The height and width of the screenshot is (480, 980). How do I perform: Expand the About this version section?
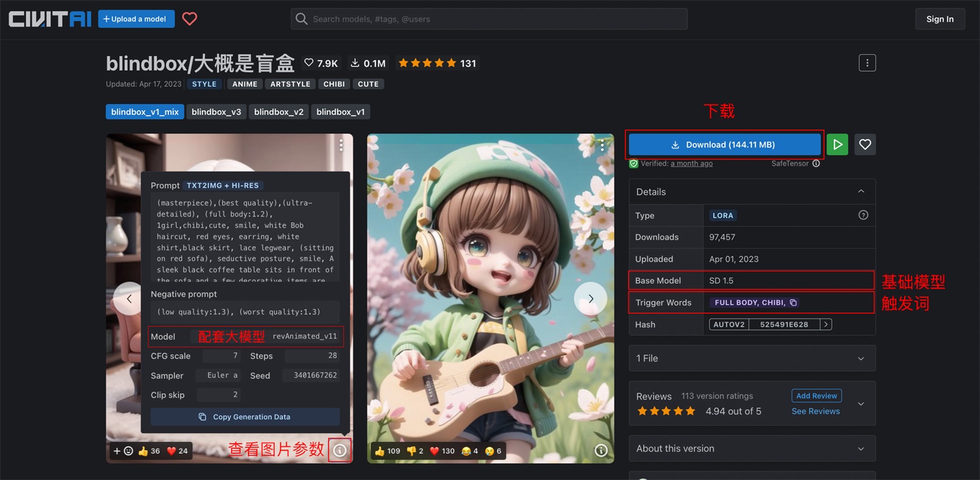pos(751,449)
